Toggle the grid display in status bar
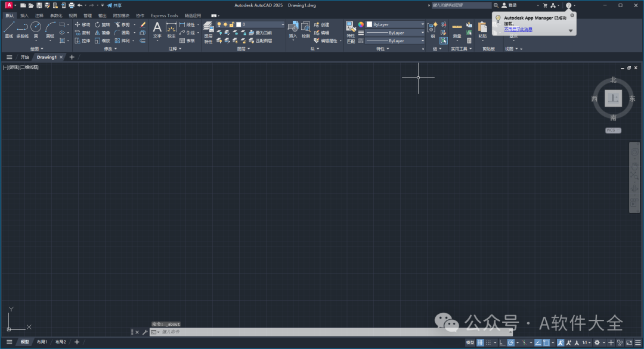This screenshot has height=349, width=644. [480, 342]
